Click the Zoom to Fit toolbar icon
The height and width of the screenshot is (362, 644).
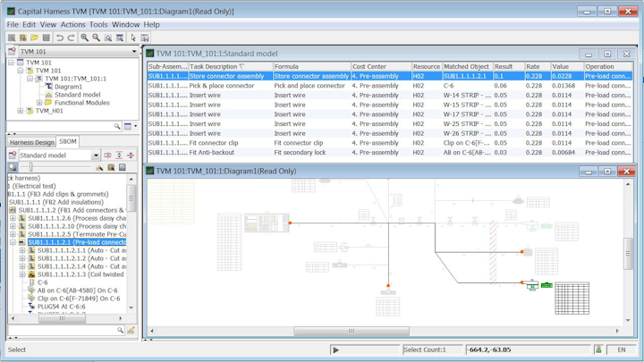point(108,38)
